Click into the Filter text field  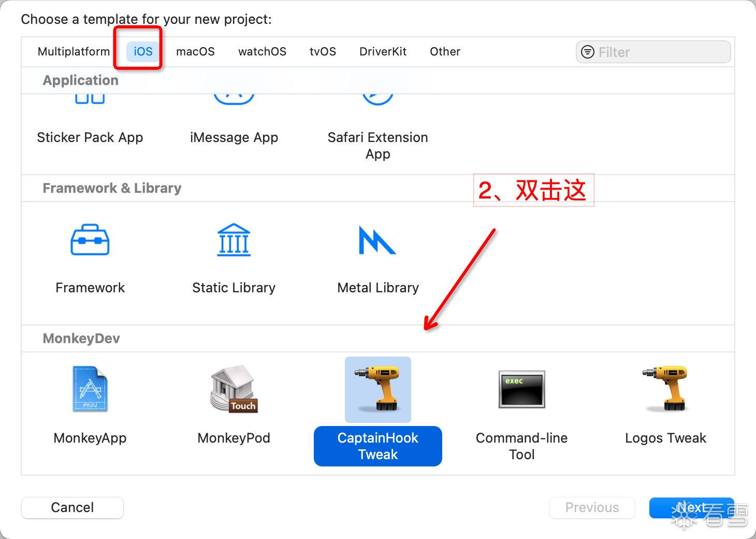653,52
